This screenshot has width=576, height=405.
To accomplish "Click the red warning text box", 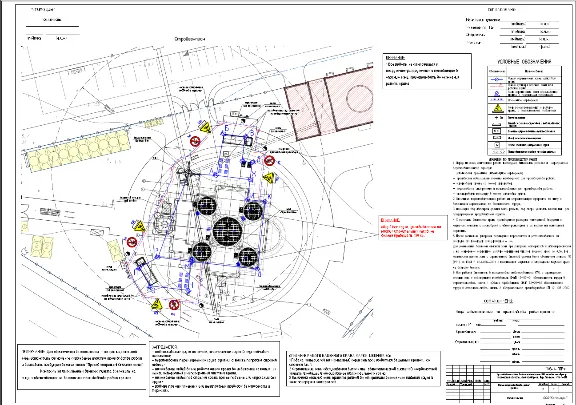I will [413, 227].
